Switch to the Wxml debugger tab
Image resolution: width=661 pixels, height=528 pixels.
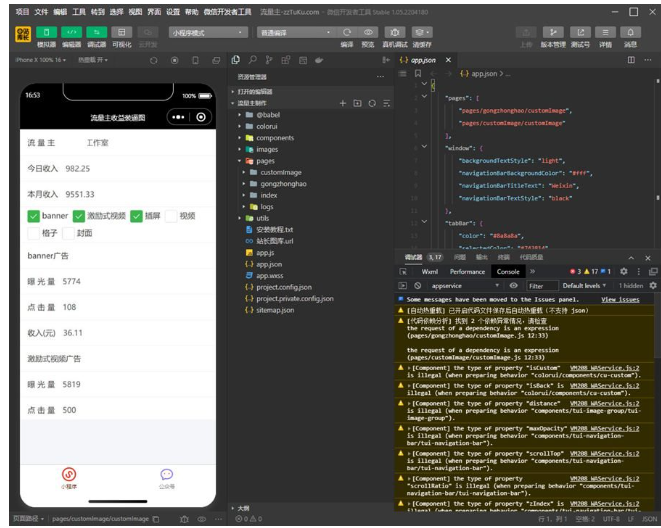click(x=430, y=272)
